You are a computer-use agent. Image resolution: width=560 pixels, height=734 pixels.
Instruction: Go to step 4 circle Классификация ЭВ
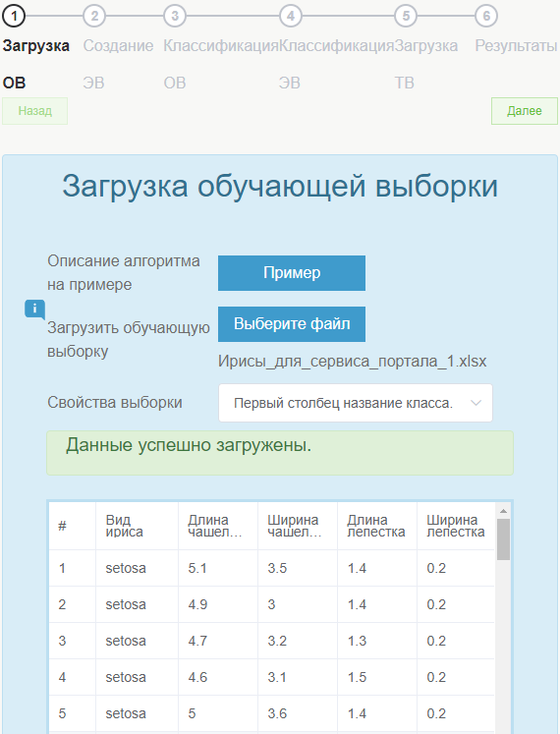[x=290, y=16]
